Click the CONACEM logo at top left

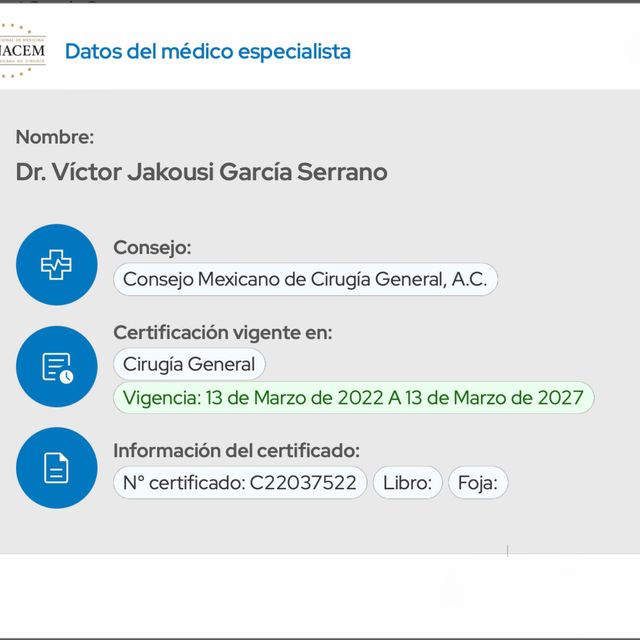[21, 51]
